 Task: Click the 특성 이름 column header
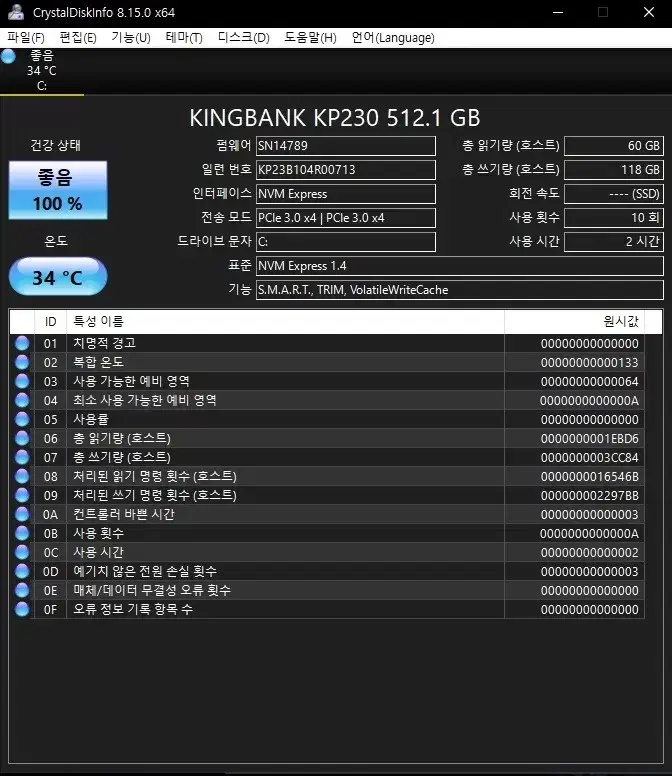[286, 322]
